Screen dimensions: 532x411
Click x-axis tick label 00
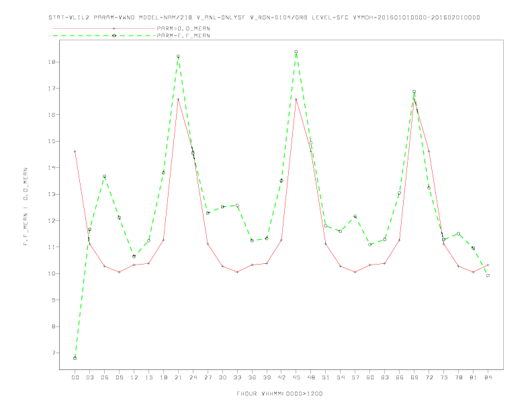75,377
